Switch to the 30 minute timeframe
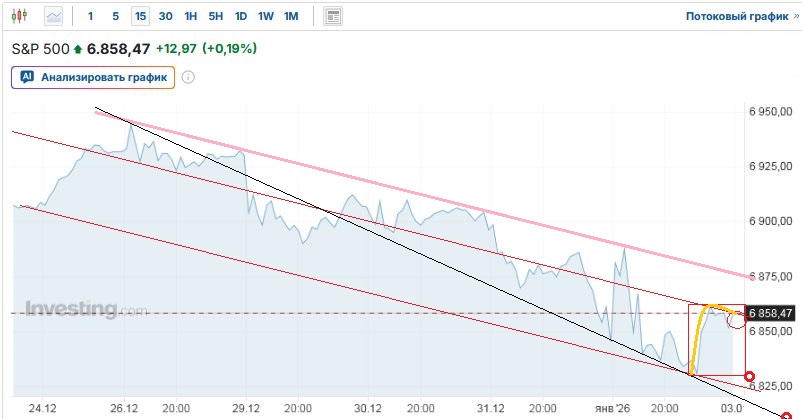 pyautogui.click(x=165, y=16)
